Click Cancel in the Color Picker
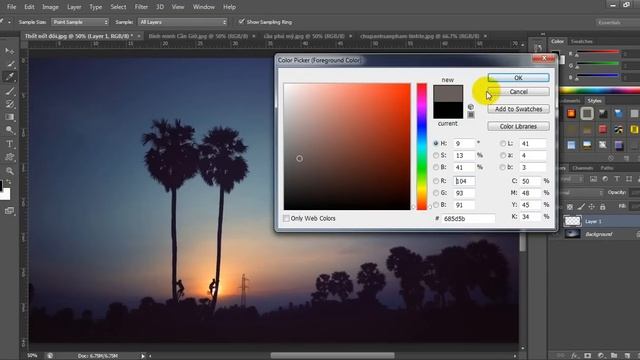The image size is (640, 360). (x=518, y=91)
